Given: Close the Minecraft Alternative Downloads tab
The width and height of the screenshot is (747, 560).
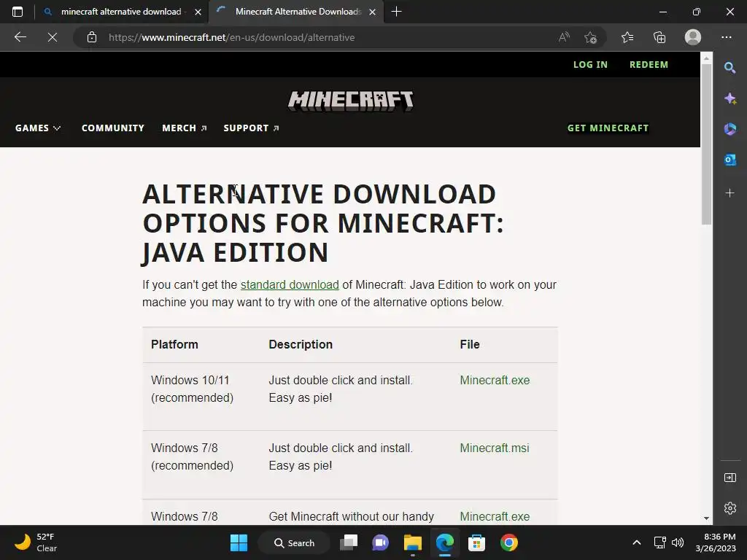Looking at the screenshot, I should coord(373,12).
